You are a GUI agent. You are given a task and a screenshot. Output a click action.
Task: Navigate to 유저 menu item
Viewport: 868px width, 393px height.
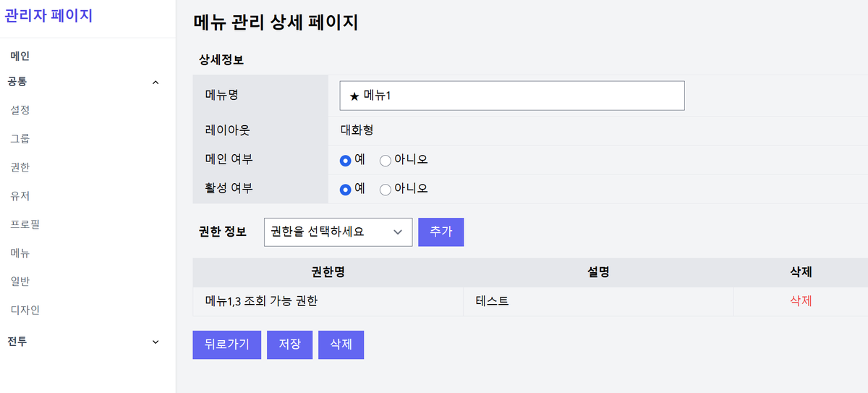[x=20, y=195]
